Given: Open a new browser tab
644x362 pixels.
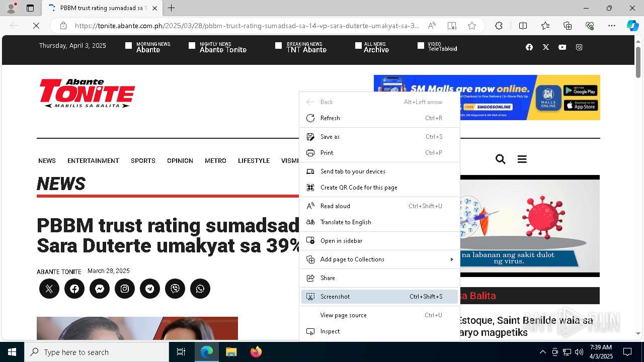Looking at the screenshot, I should pos(172,8).
